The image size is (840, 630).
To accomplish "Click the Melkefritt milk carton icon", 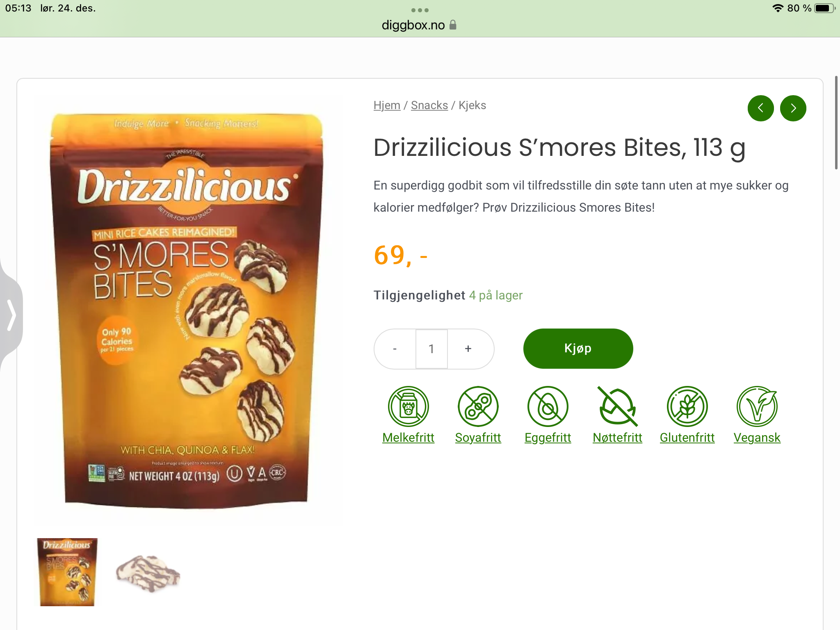I will pos(408,406).
